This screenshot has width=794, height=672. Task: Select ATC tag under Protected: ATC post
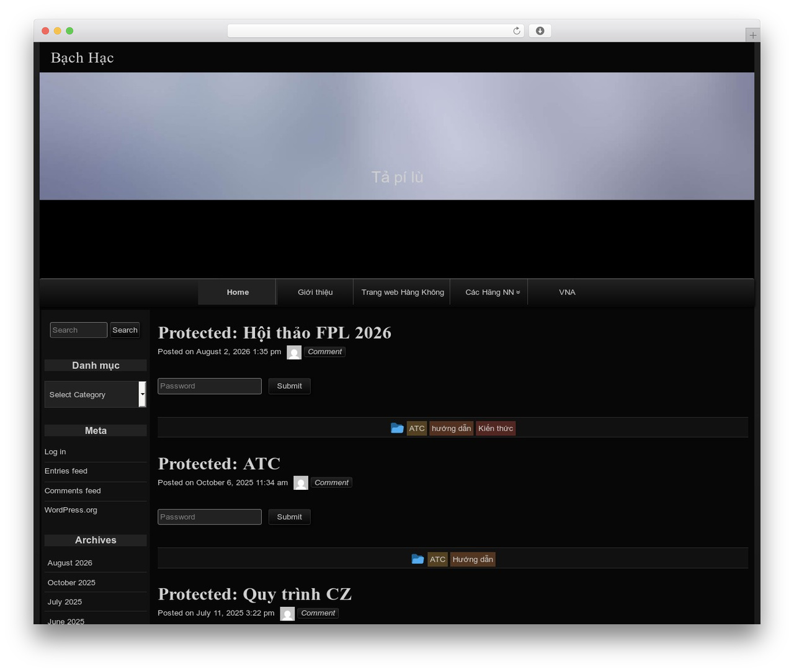(437, 559)
